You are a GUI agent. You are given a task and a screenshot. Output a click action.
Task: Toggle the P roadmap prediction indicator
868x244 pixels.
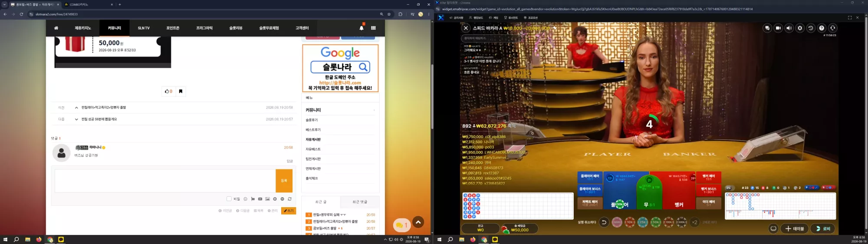tap(812, 188)
